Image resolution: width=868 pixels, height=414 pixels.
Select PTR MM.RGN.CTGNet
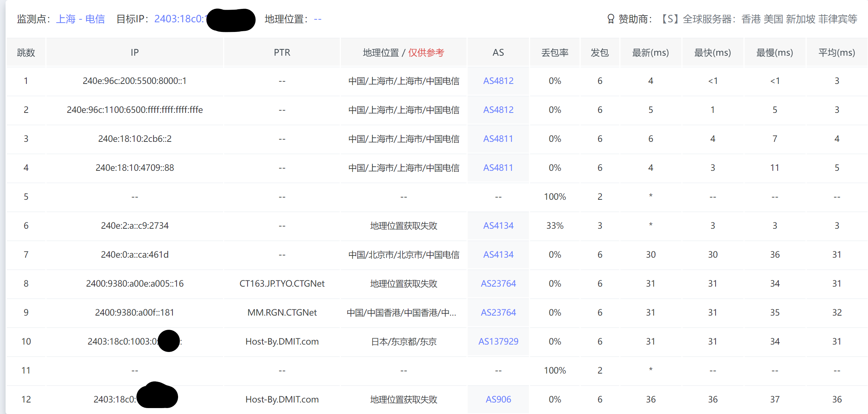click(x=282, y=313)
